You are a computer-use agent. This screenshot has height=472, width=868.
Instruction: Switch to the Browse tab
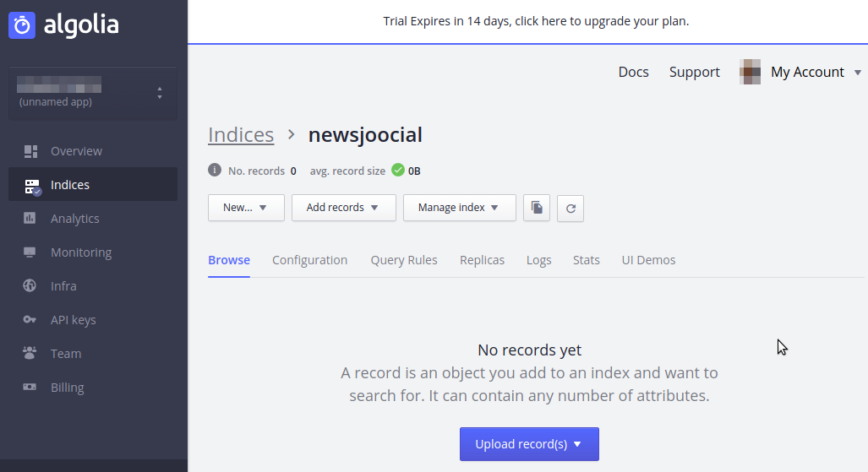(229, 260)
